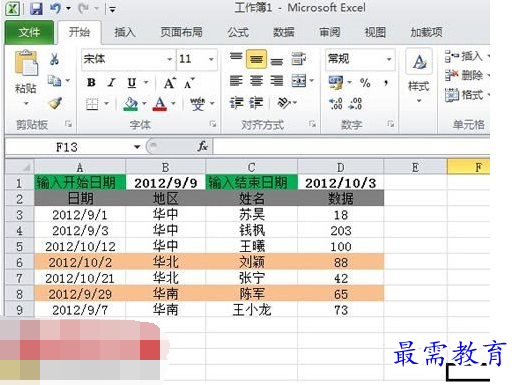Screen dimensions: 515x385
Task: Open the underline style dropdown arrow
Action: coord(146,83)
